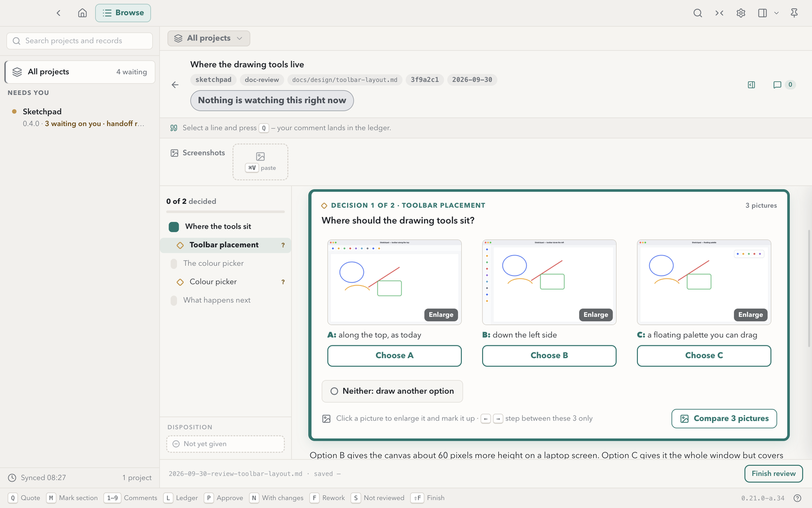
Task: Select All projects in the sidebar
Action: click(x=80, y=72)
